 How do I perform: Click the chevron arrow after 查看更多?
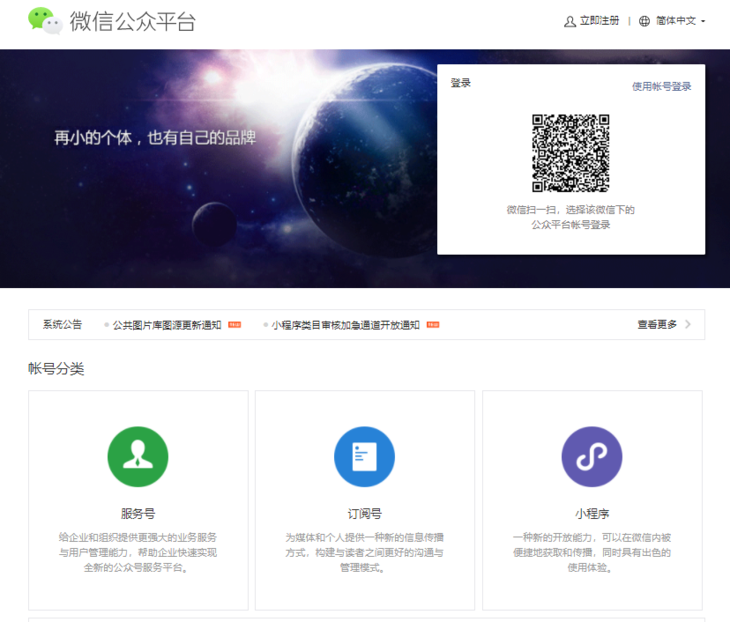click(x=688, y=325)
